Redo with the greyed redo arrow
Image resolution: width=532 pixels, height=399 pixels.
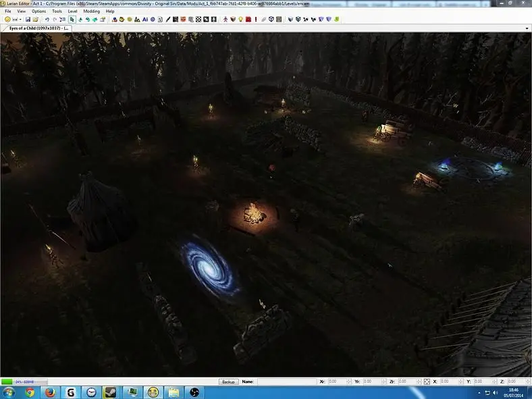pyautogui.click(x=55, y=20)
